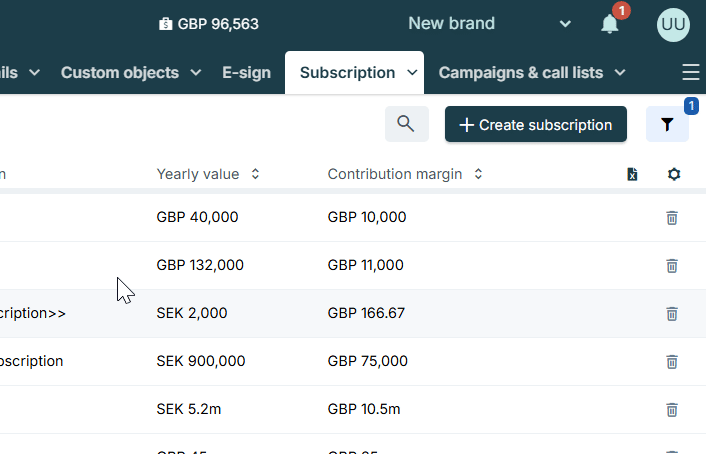
Task: Select the GBP 11,000 contribution margin cell
Action: click(x=366, y=265)
